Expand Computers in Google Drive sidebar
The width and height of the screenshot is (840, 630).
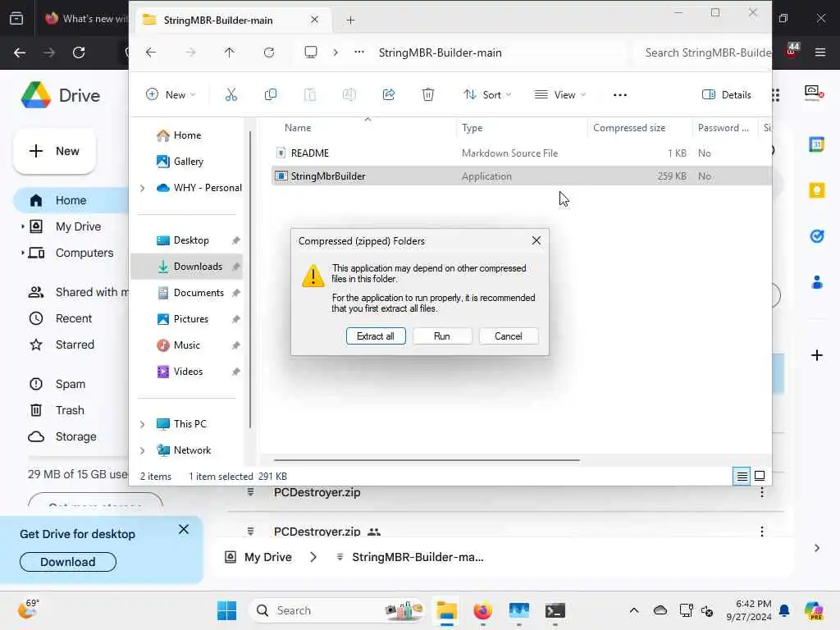(x=22, y=253)
